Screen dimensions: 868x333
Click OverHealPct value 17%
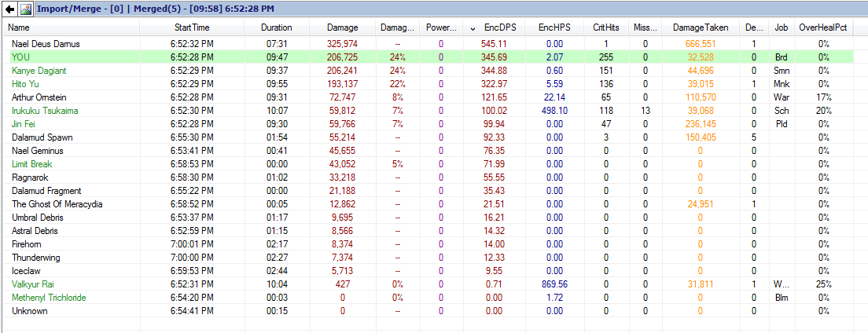pyautogui.click(x=824, y=97)
